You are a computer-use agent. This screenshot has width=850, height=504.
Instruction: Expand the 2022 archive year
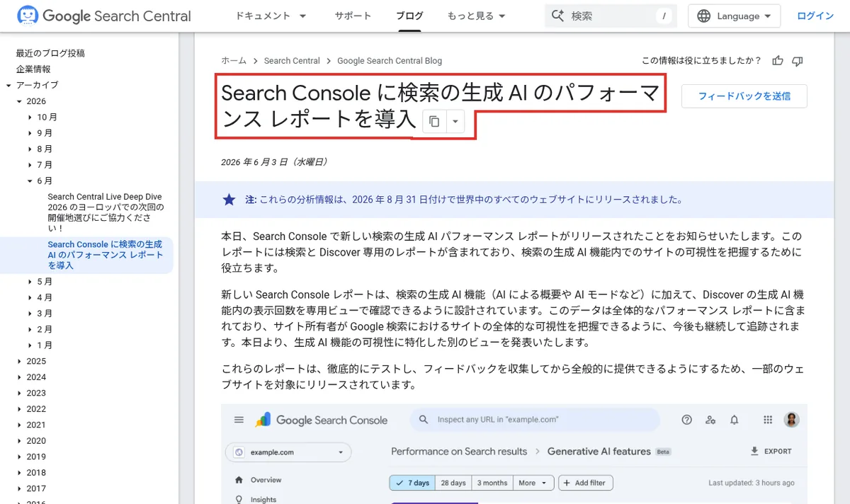(x=19, y=409)
